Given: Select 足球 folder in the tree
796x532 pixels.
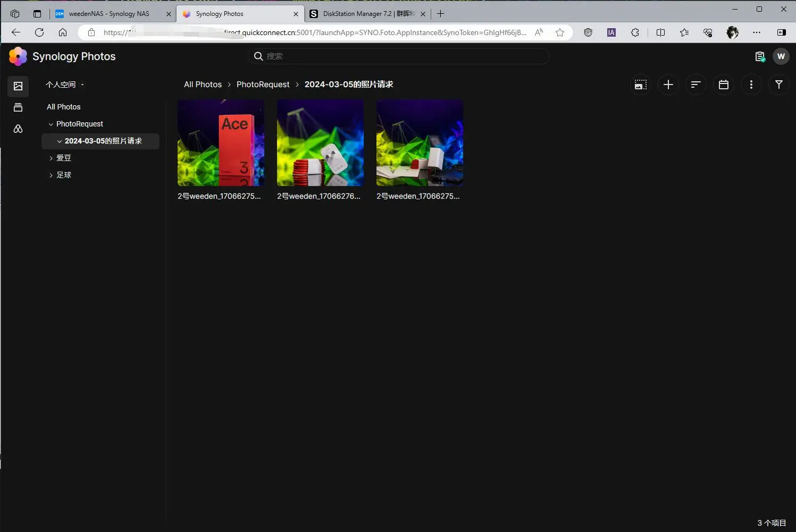Looking at the screenshot, I should pyautogui.click(x=64, y=175).
